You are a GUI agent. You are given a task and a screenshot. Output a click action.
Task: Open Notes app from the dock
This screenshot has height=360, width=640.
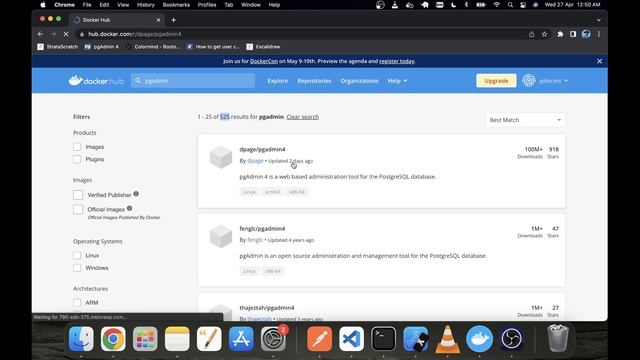[177, 339]
